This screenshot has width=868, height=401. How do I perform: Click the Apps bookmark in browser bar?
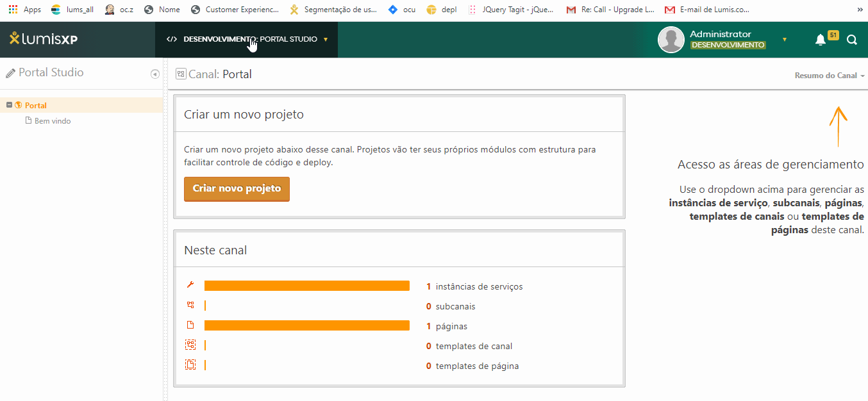tap(24, 10)
